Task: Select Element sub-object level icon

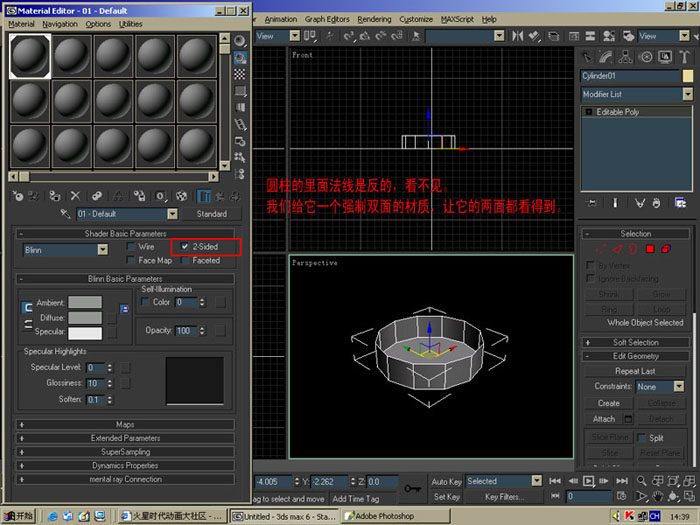Action: pyautogui.click(x=666, y=249)
